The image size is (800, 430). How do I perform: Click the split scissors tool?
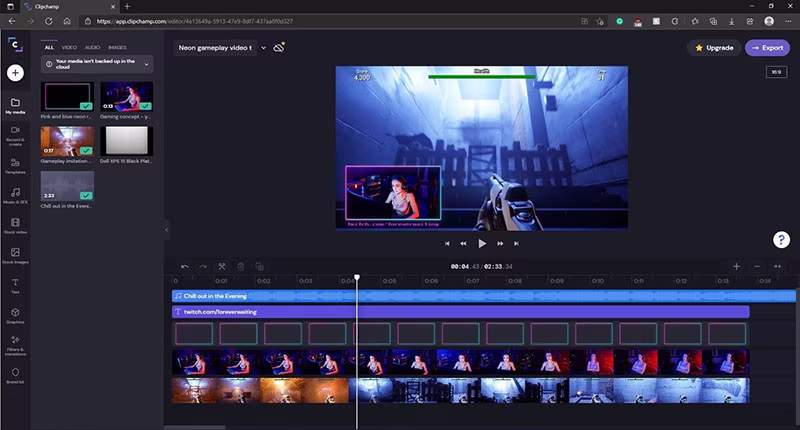click(x=222, y=267)
